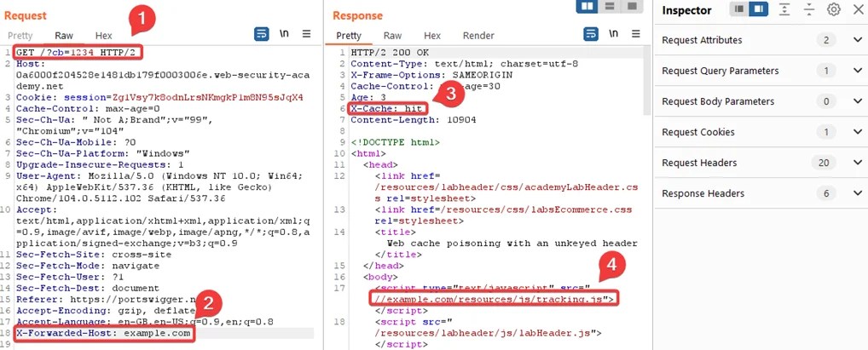Select side-by-side split layout icon

(x=587, y=5)
